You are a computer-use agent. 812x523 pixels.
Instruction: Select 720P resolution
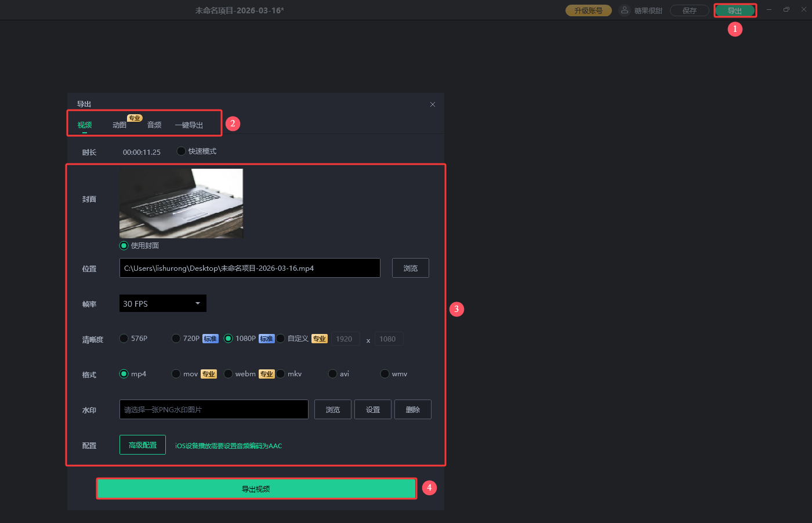coord(176,339)
